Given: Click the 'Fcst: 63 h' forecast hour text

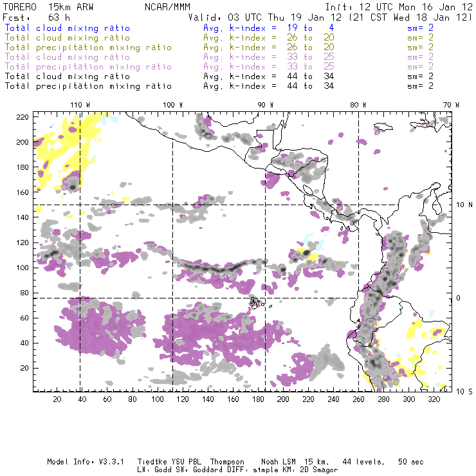Looking at the screenshot, I should [37, 17].
